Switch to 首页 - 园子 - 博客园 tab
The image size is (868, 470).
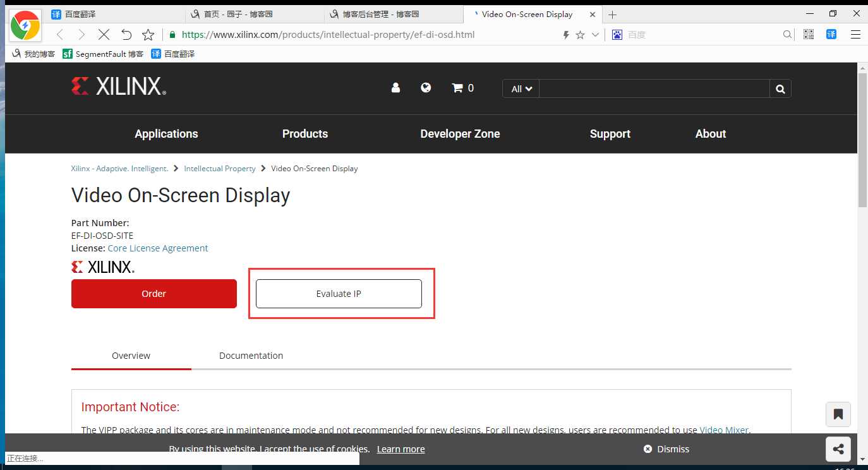click(x=255, y=14)
